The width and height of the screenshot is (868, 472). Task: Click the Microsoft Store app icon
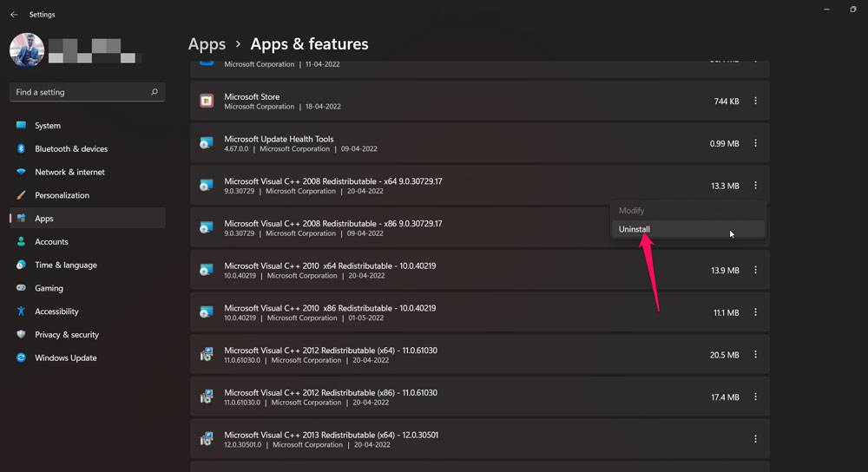206,102
